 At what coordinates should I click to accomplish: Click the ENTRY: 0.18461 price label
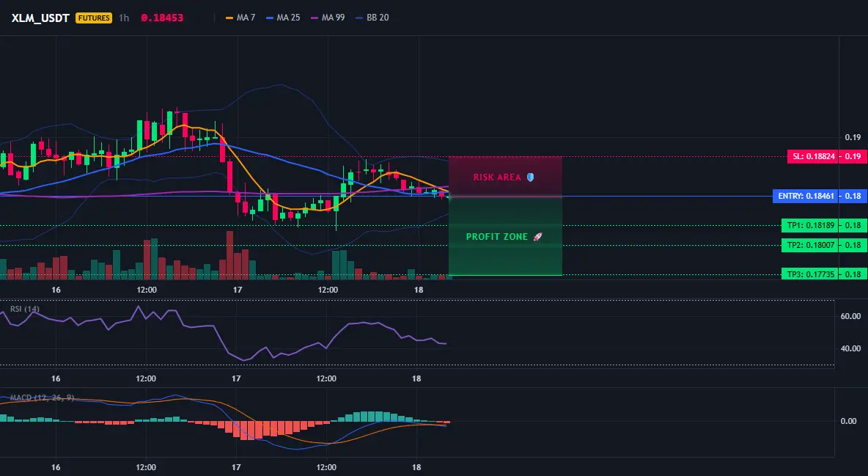806,196
